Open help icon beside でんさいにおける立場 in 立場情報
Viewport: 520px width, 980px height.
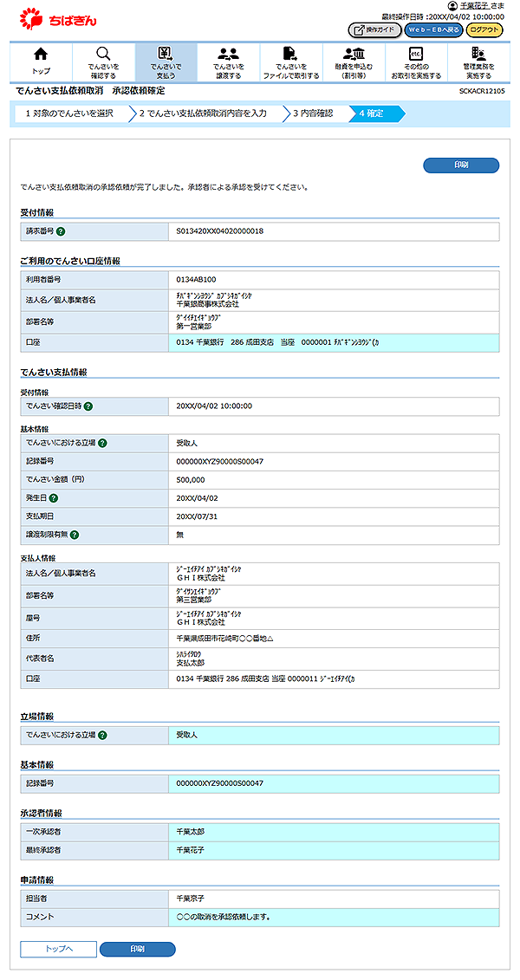click(102, 735)
